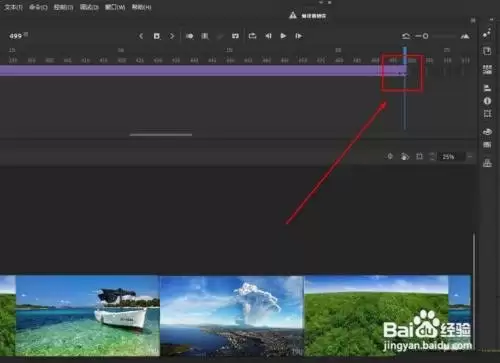Click the timeline zoom slider

(x=440, y=36)
